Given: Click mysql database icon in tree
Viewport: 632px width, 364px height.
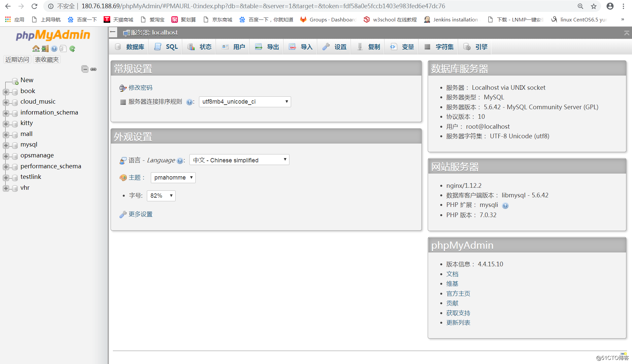Looking at the screenshot, I should coord(15,145).
